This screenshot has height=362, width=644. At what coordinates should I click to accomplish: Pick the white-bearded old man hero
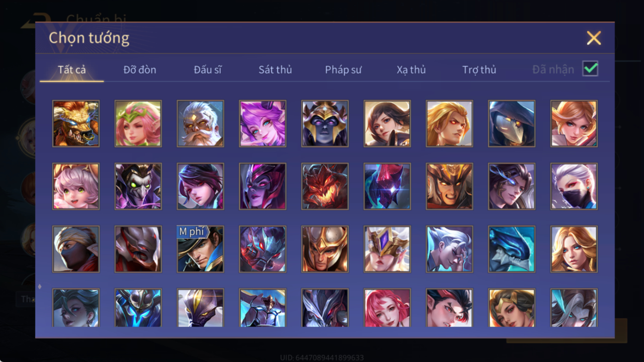(200, 124)
